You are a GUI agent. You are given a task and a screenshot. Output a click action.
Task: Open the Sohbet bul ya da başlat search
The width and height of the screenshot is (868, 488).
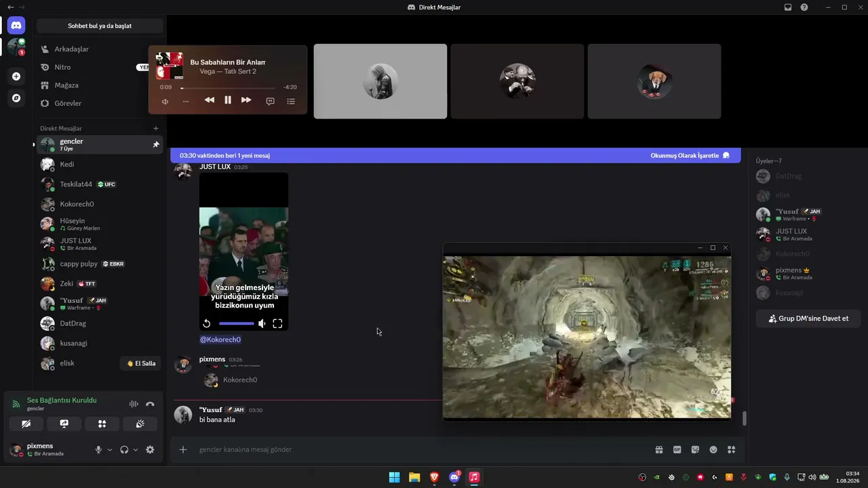point(100,26)
